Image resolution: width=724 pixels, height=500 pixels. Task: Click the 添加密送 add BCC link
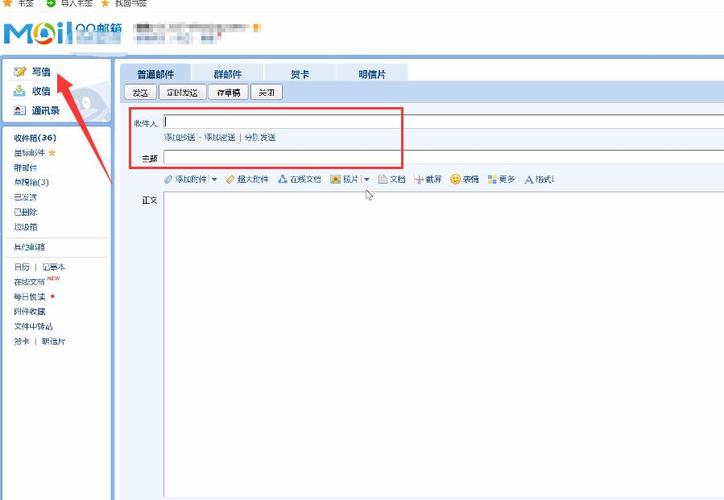[220, 137]
